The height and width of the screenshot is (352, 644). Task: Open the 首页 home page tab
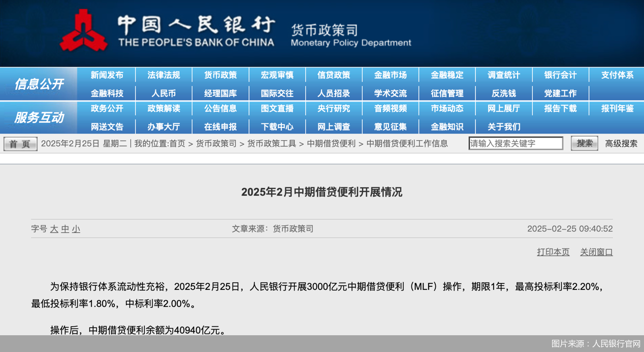tap(20, 143)
